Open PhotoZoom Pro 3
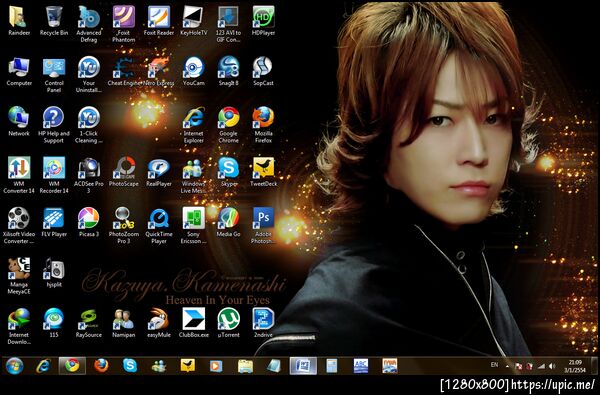The height and width of the screenshot is (395, 600). click(124, 225)
